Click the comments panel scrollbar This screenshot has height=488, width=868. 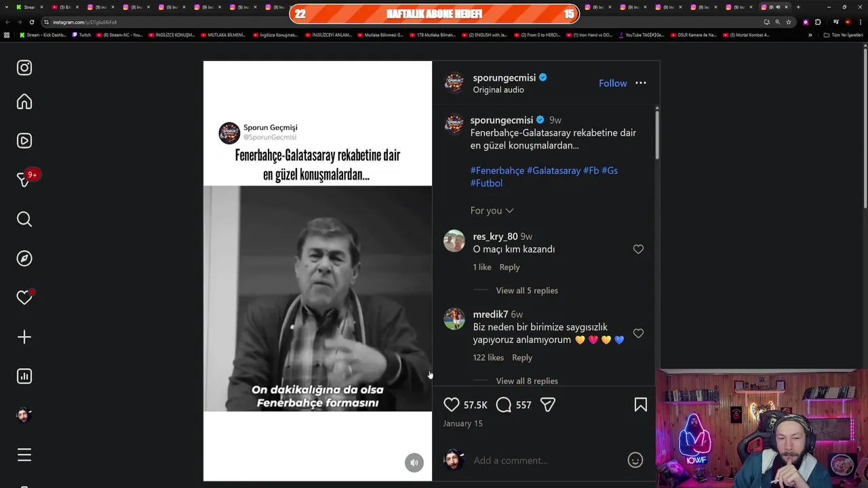(656, 134)
